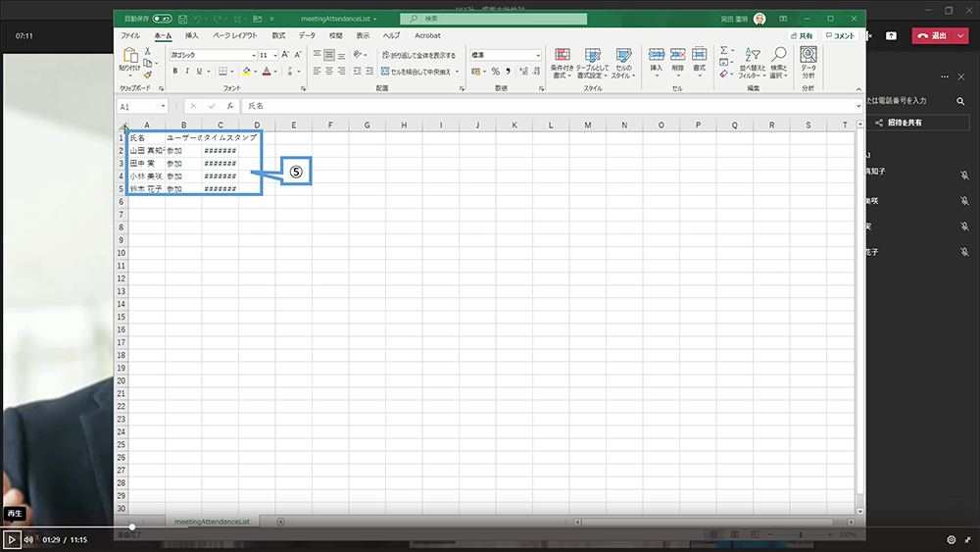Click the red font color swatch
Viewport: 980px width, 552px height.
[267, 72]
